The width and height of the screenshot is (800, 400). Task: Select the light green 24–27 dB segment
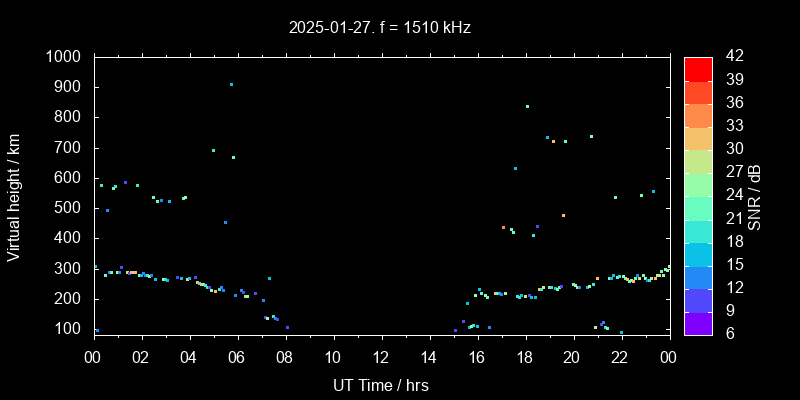(x=698, y=184)
